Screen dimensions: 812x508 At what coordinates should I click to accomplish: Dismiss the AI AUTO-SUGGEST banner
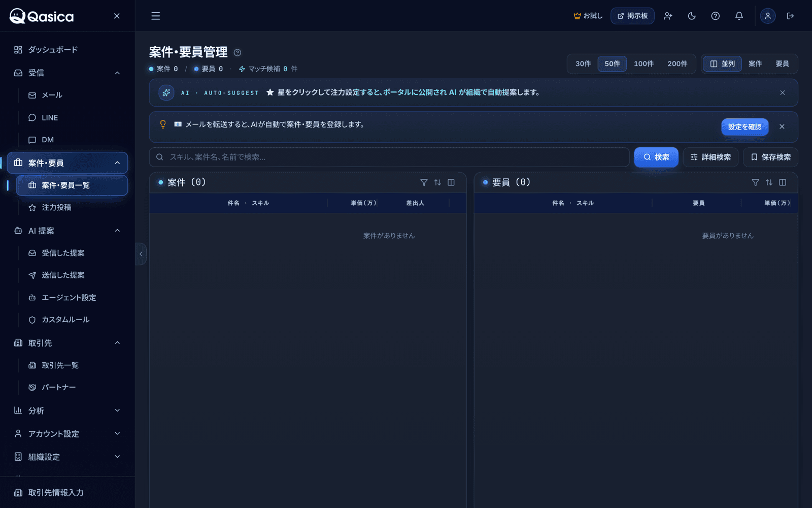[x=783, y=92]
